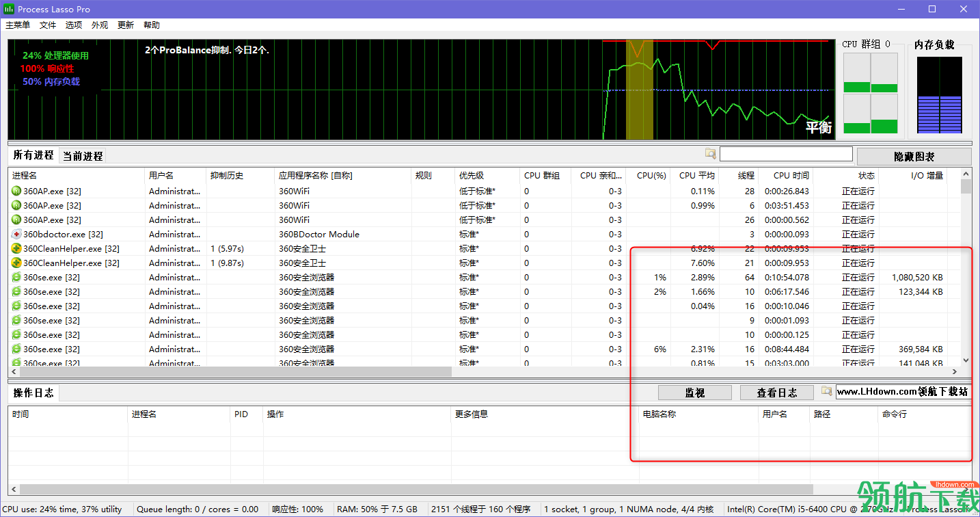Open the 文件 menu
Image resolution: width=980 pixels, height=517 pixels.
point(48,25)
